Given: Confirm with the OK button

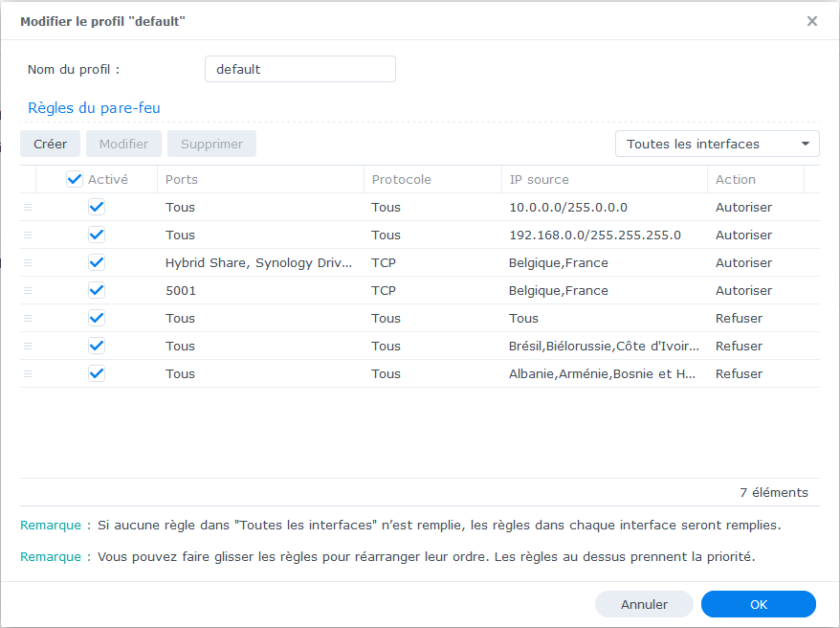Looking at the screenshot, I should (x=759, y=604).
